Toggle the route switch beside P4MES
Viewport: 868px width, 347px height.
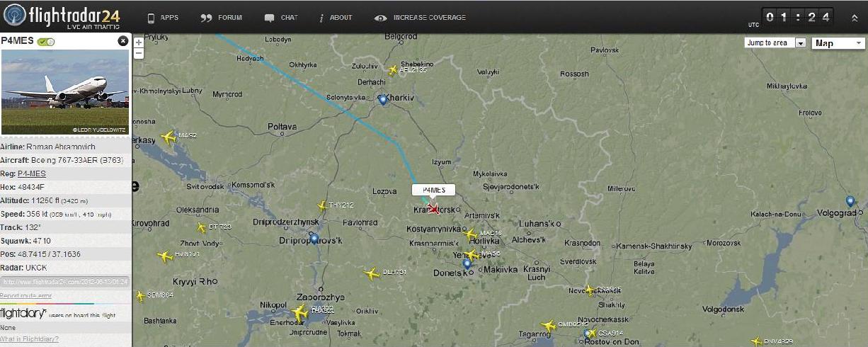[46, 42]
